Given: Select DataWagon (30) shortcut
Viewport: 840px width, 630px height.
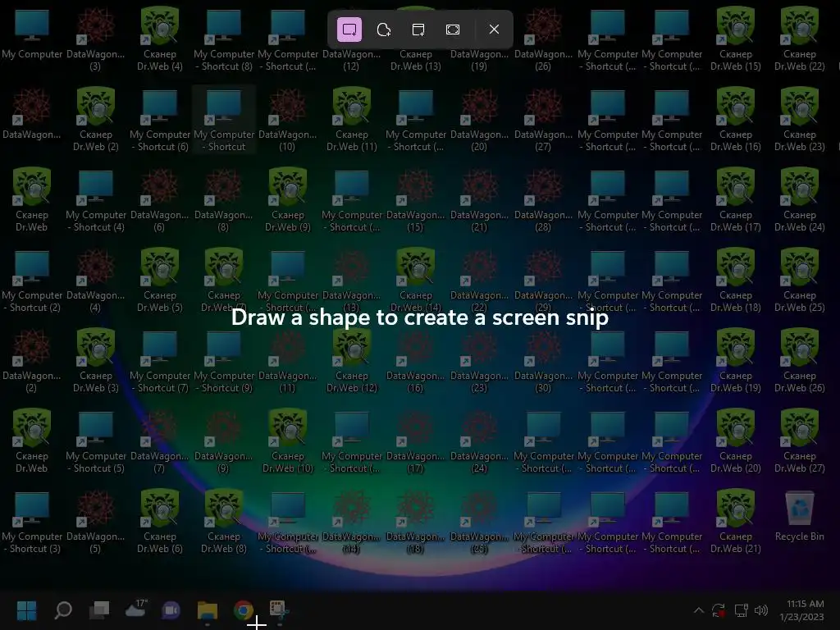Looking at the screenshot, I should [x=543, y=361].
